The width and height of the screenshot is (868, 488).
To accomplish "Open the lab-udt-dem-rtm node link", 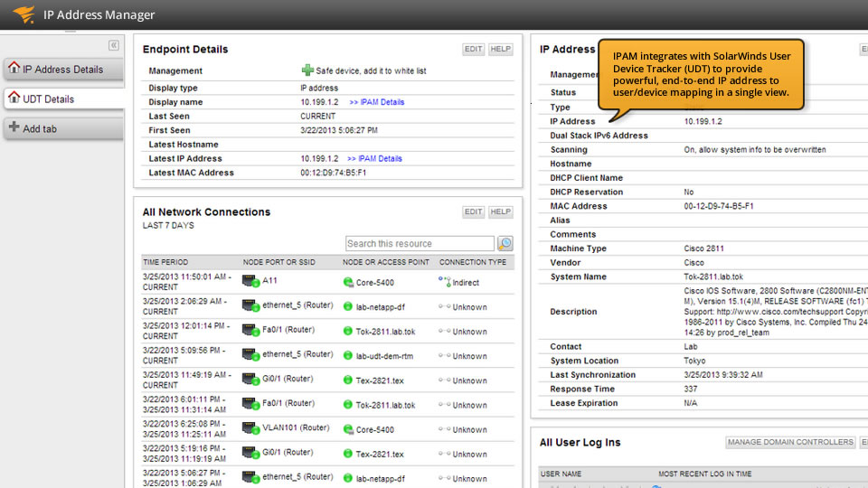I will pos(384,356).
